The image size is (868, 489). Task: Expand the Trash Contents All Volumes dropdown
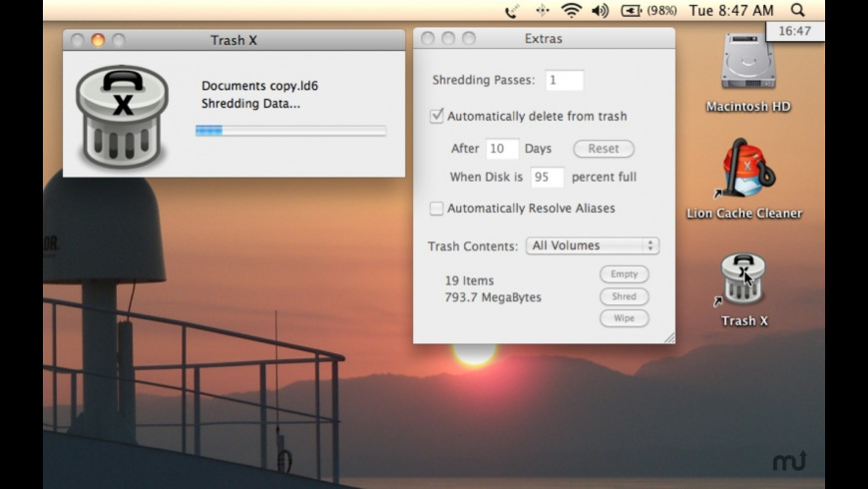(593, 245)
